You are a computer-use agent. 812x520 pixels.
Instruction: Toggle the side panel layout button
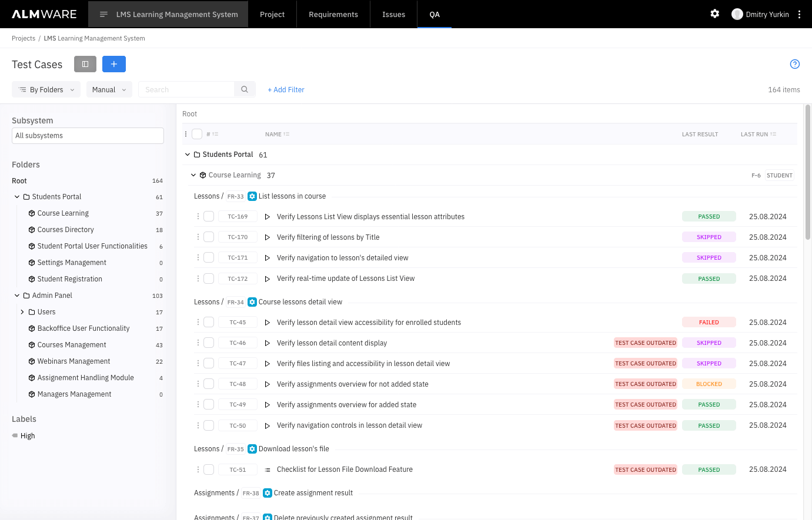(x=85, y=64)
